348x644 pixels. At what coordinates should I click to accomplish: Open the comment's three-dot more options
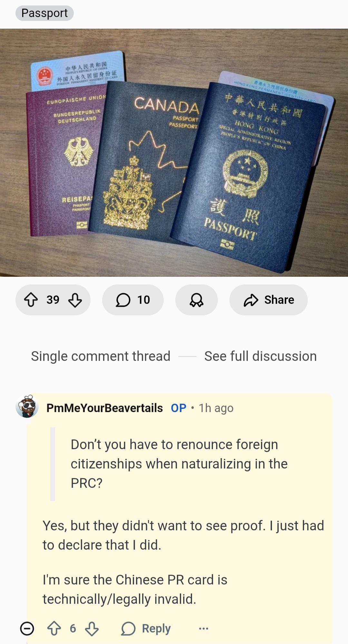click(204, 629)
